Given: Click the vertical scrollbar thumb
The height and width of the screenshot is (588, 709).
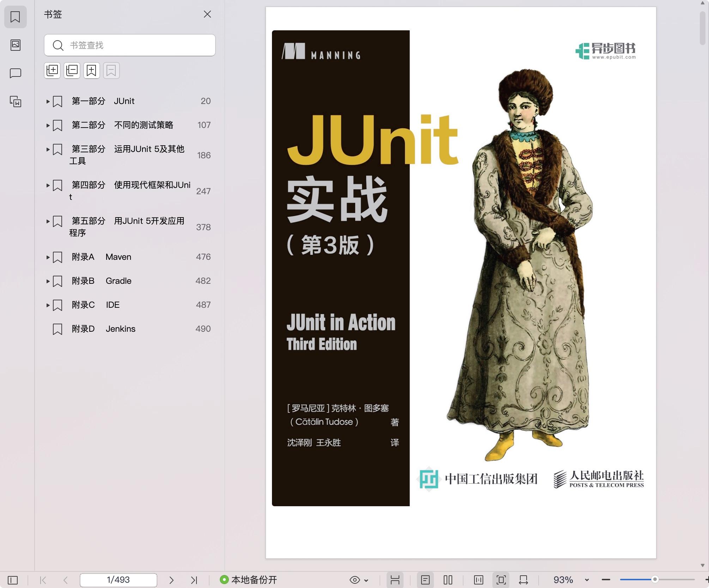Looking at the screenshot, I should tap(703, 28).
